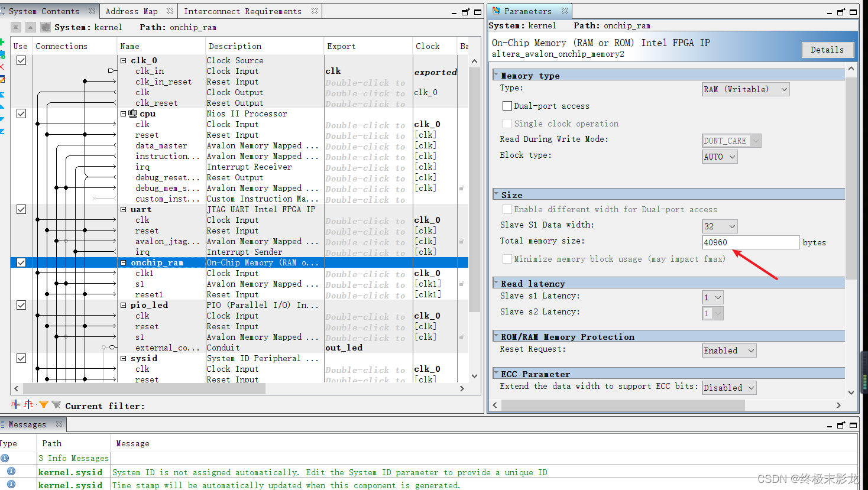868x490 pixels.
Task: Click the green plus add-component icon
Action: click(x=2, y=43)
